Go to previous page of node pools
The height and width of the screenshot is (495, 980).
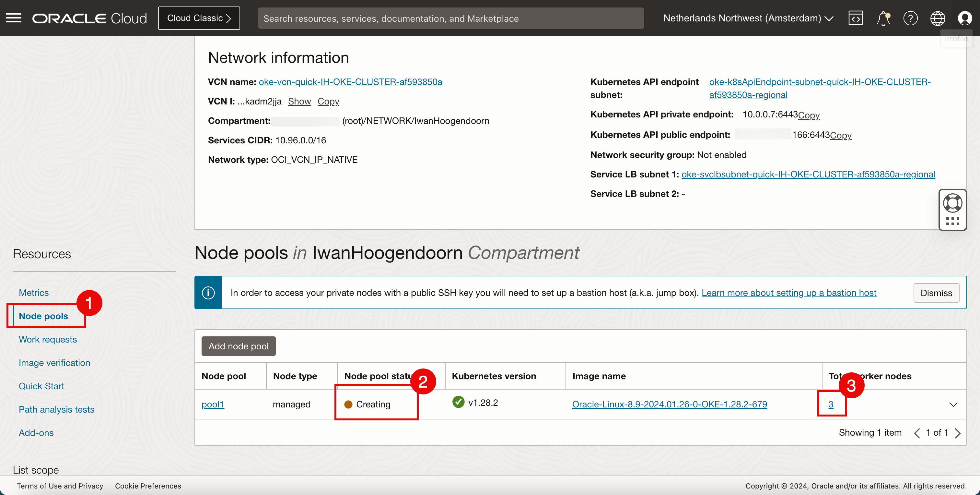[x=917, y=433]
